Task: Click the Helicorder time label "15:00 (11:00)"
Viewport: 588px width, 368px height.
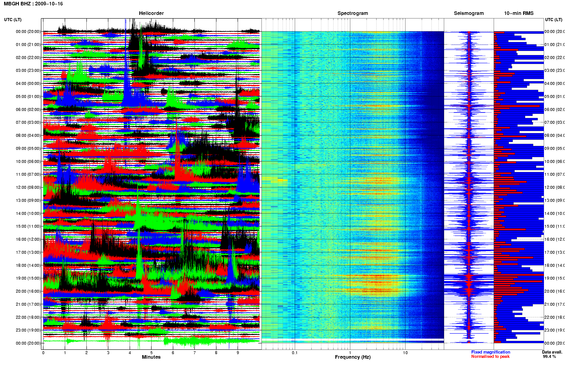Action: click(x=28, y=226)
